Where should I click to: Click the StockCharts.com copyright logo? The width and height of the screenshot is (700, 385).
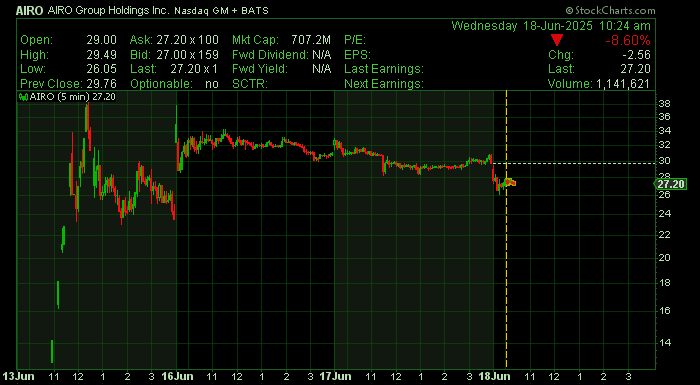tap(610, 10)
